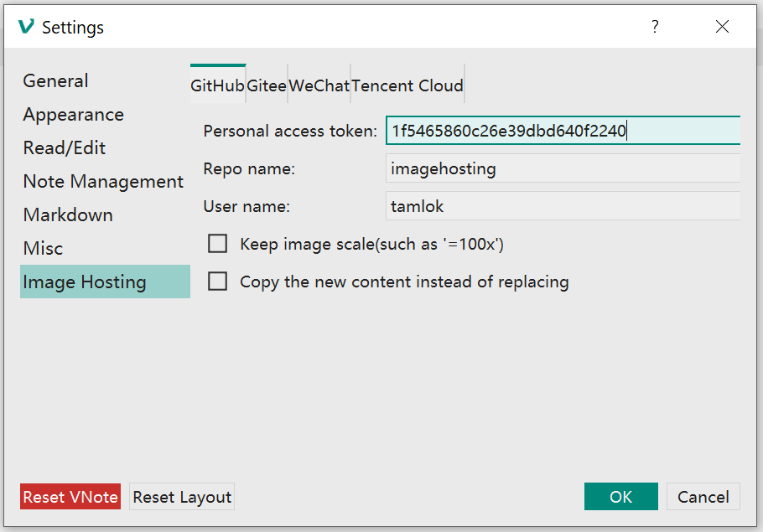Click the Cancel button
The height and width of the screenshot is (532, 763).
point(703,497)
